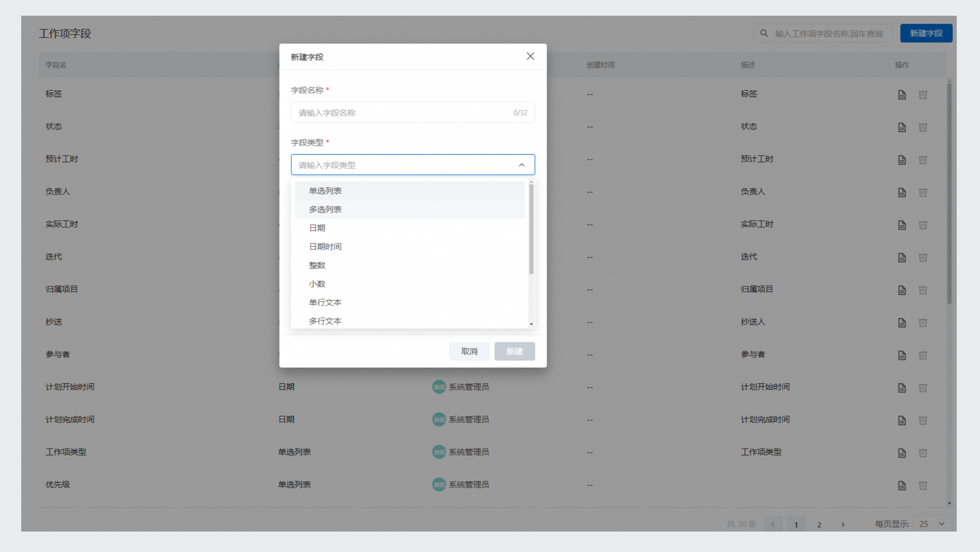Click 系统管理员 in 计划开始时间 row
This screenshot has width=980, height=552.
(x=469, y=387)
